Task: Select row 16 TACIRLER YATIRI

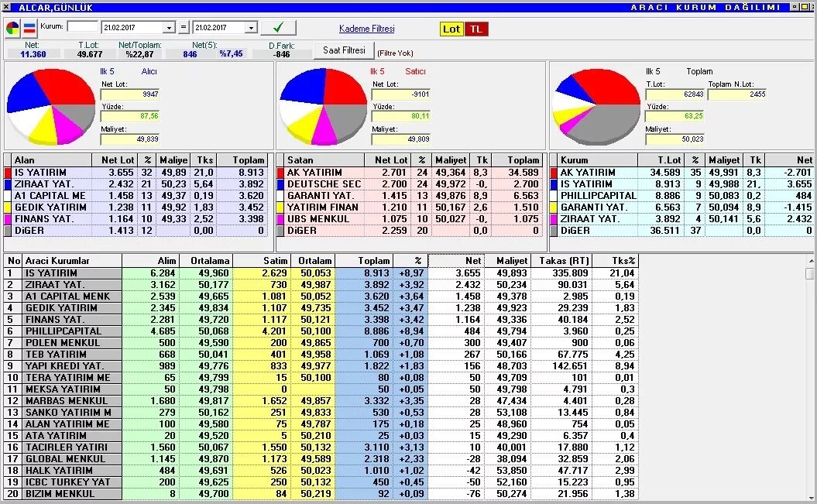Action: coord(321,447)
